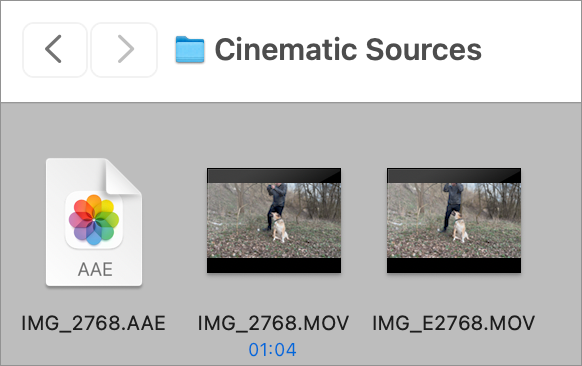Select the IMG_2768.AAE document icon

tap(94, 222)
